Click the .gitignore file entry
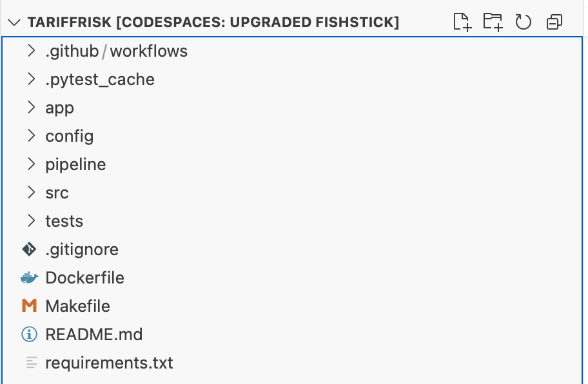Image resolution: width=588 pixels, height=384 pixels. (x=82, y=249)
